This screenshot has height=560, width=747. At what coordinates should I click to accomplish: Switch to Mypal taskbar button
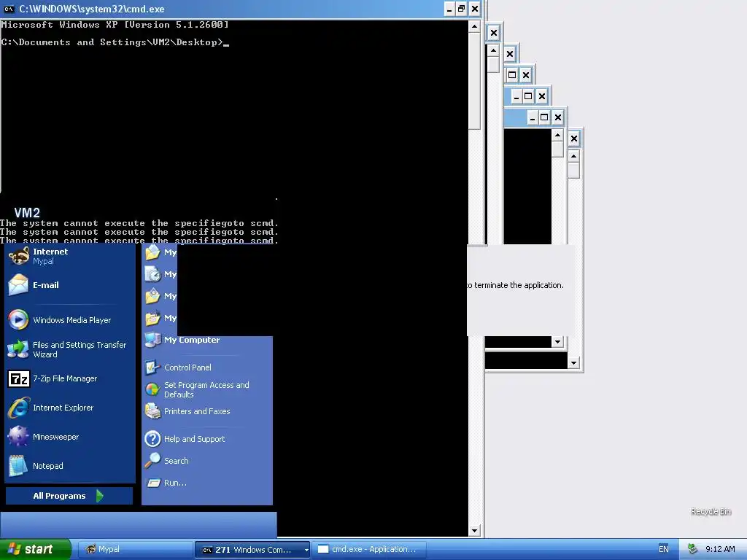coord(135,549)
